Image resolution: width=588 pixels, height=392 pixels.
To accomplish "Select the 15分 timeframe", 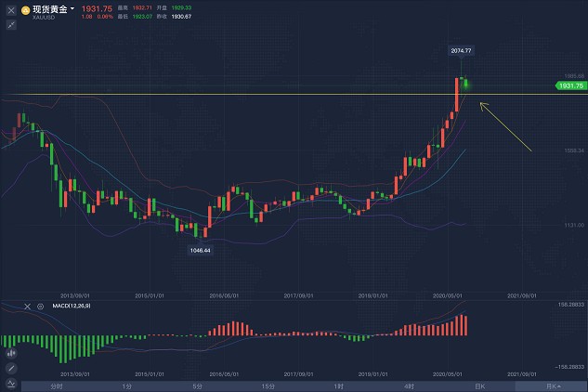I will pyautogui.click(x=268, y=386).
